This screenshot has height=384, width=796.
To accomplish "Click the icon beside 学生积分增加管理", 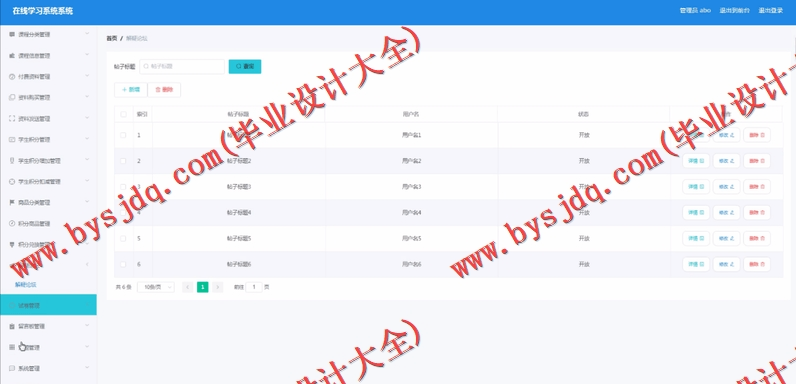I will click(x=12, y=161).
